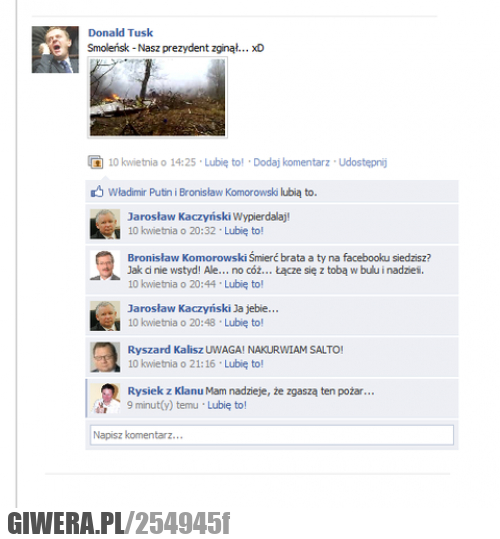Open the commenter name on the Wypierdalaj! comment
Screen dimensions: 500x539
click(x=179, y=217)
